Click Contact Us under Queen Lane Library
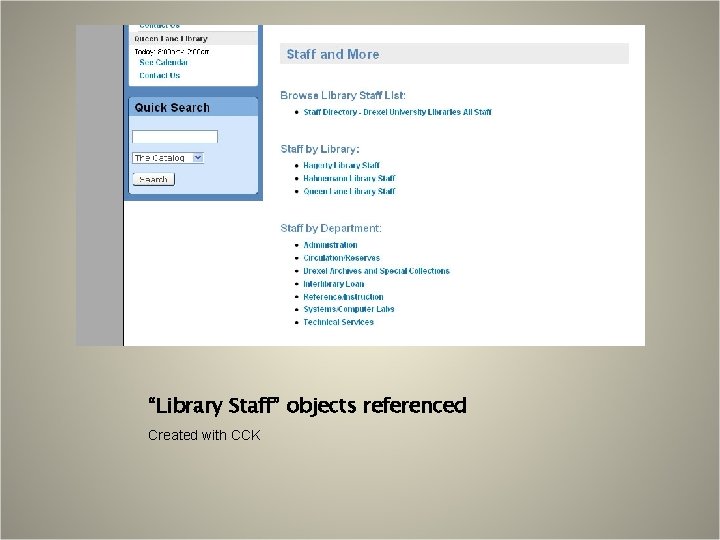The height and width of the screenshot is (540, 720). 159,75
